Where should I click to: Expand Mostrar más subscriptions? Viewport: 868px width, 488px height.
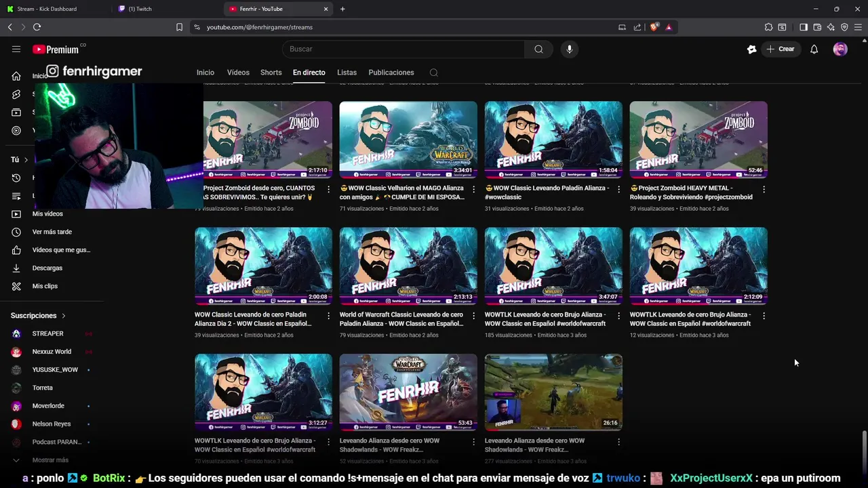pyautogui.click(x=51, y=460)
